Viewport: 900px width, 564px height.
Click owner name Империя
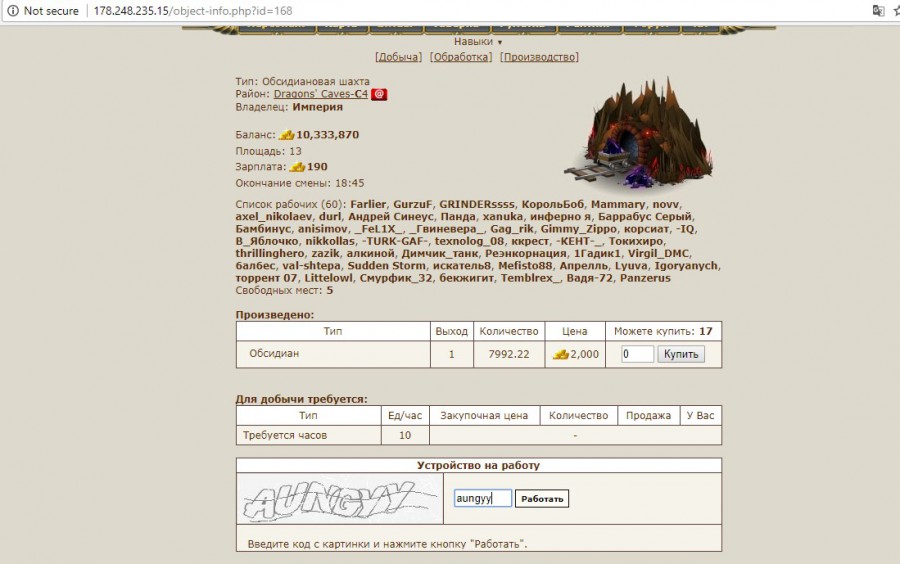tap(317, 107)
